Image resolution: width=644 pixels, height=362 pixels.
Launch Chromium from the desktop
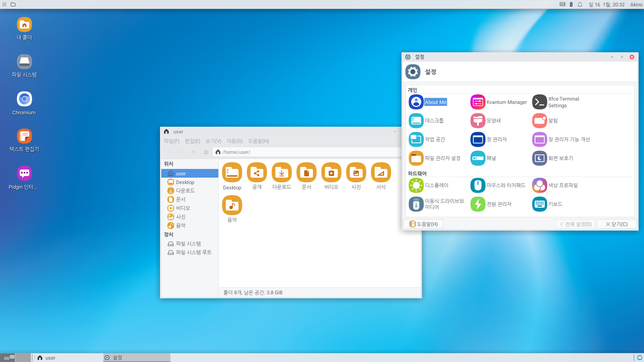[x=24, y=99]
